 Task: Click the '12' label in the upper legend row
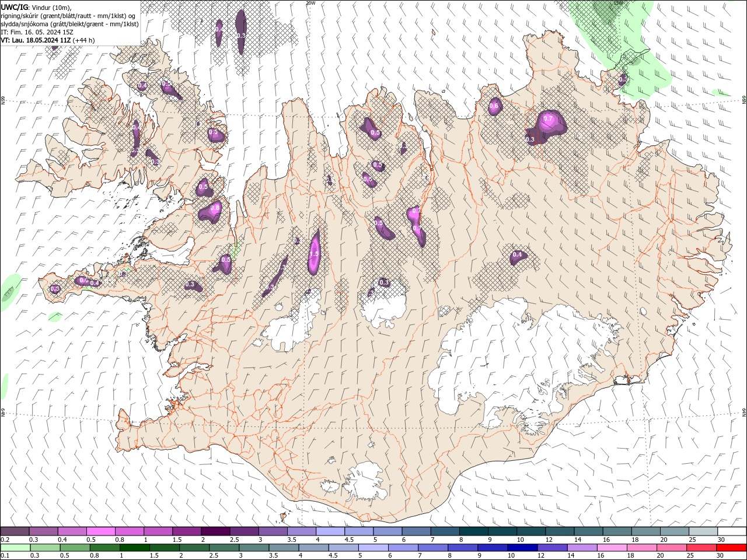click(549, 540)
